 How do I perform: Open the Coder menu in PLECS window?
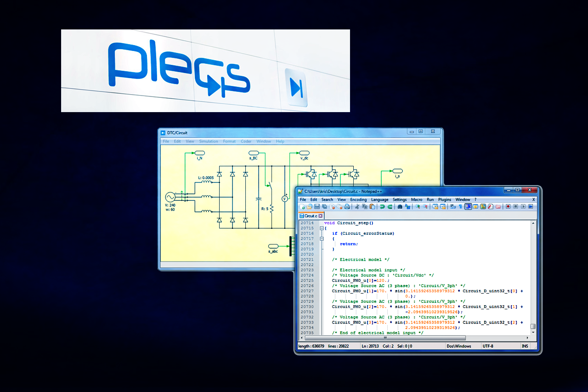(246, 142)
